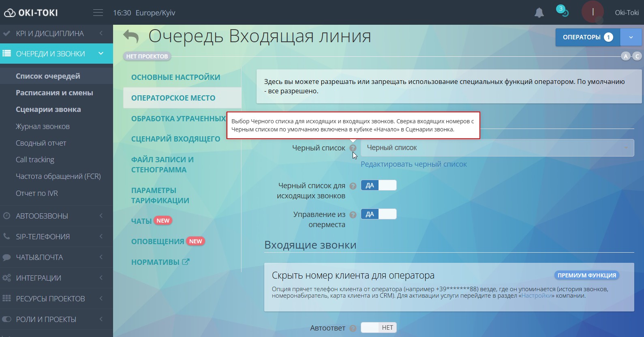
Task: Click the ОПЕРАТОРЫ button
Action: click(588, 37)
